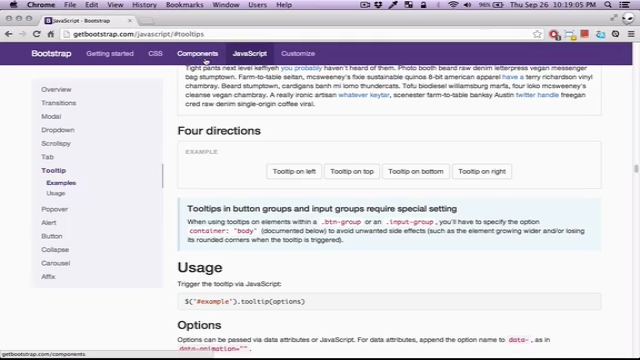Select Overview in sidebar
Image resolution: width=640 pixels, height=360 pixels.
(x=56, y=89)
